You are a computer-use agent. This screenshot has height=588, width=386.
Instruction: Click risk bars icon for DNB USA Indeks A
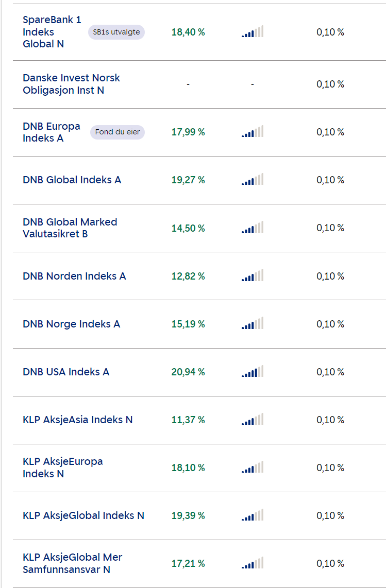(x=253, y=371)
